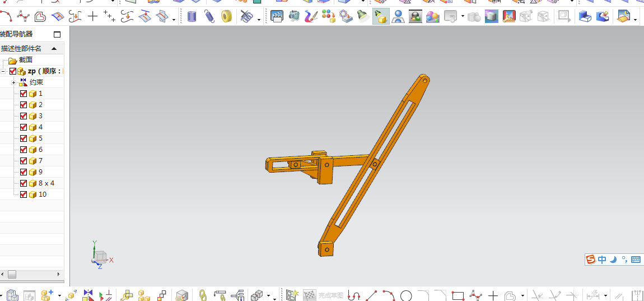The image size is (644, 301).
Task: Uncheck component 10 checkbox
Action: click(24, 194)
